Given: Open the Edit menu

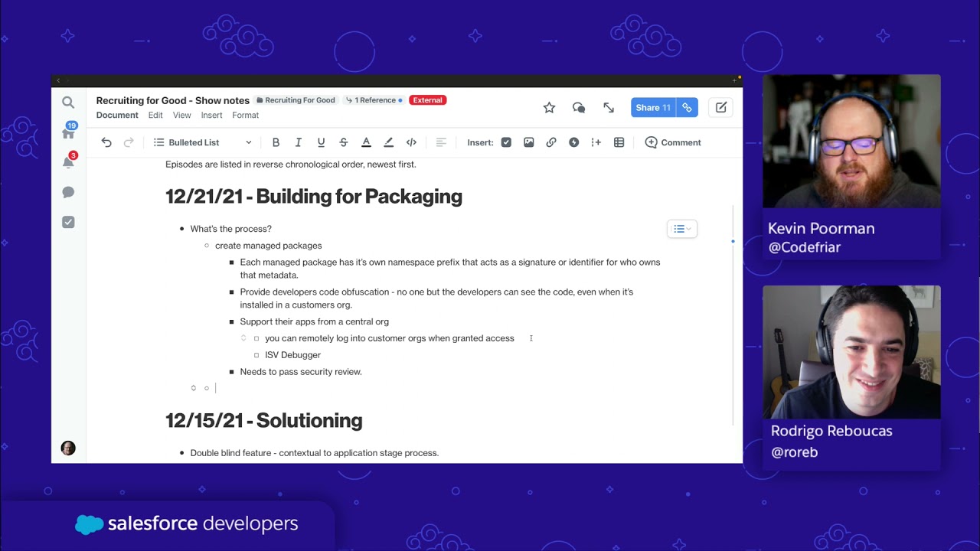Looking at the screenshot, I should coord(155,116).
